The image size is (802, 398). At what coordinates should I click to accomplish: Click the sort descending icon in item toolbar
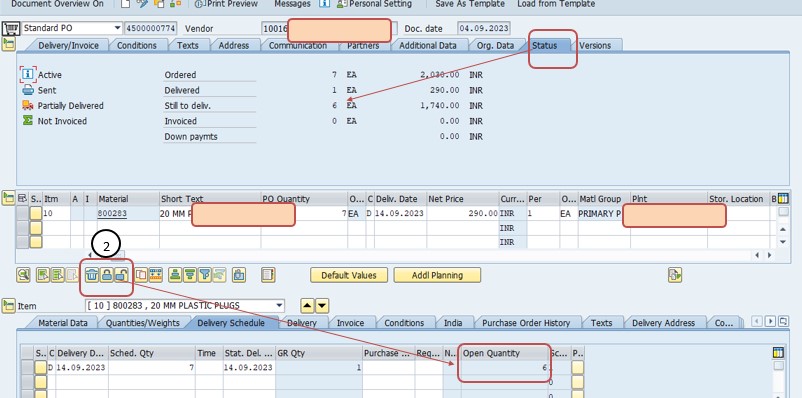pos(190,275)
